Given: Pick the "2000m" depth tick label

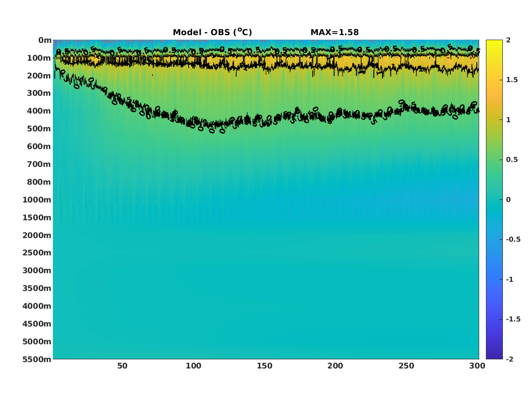Looking at the screenshot, I should [x=37, y=235].
